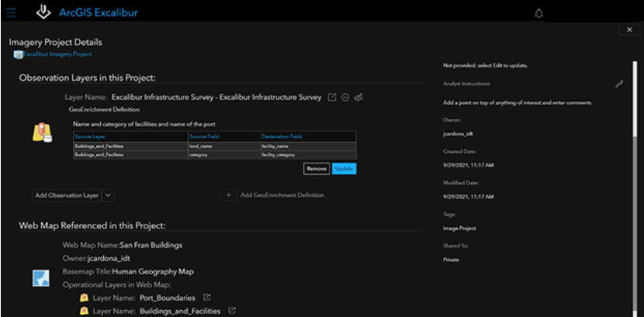Click the Image Project tag
The width and height of the screenshot is (644, 317).
click(x=459, y=228)
